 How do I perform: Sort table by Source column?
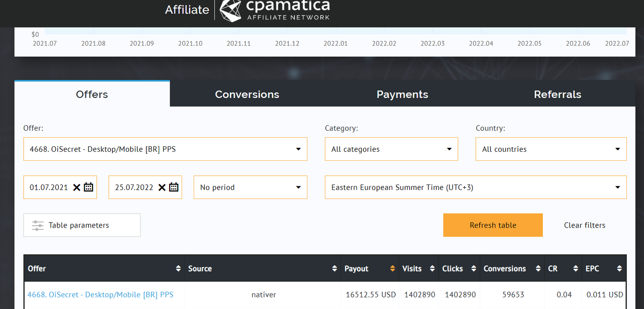pos(335,269)
